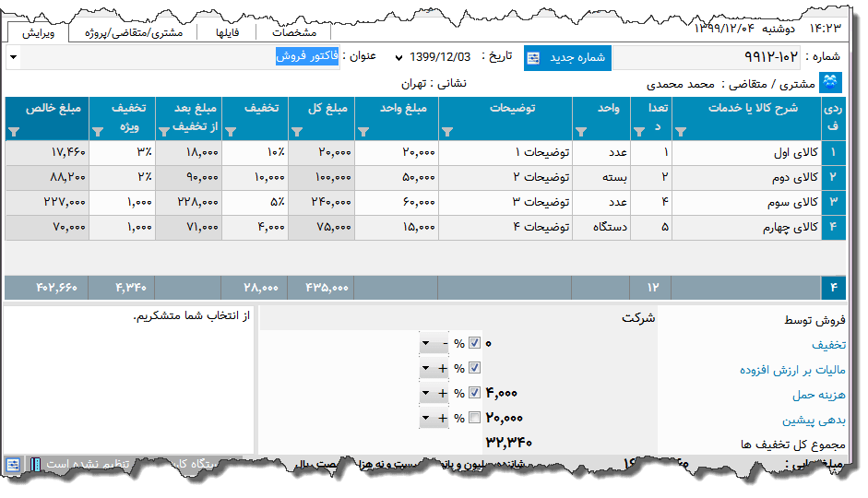This screenshot has height=498, width=868.
Task: Open filter for توضیحات column
Action: coord(447,132)
